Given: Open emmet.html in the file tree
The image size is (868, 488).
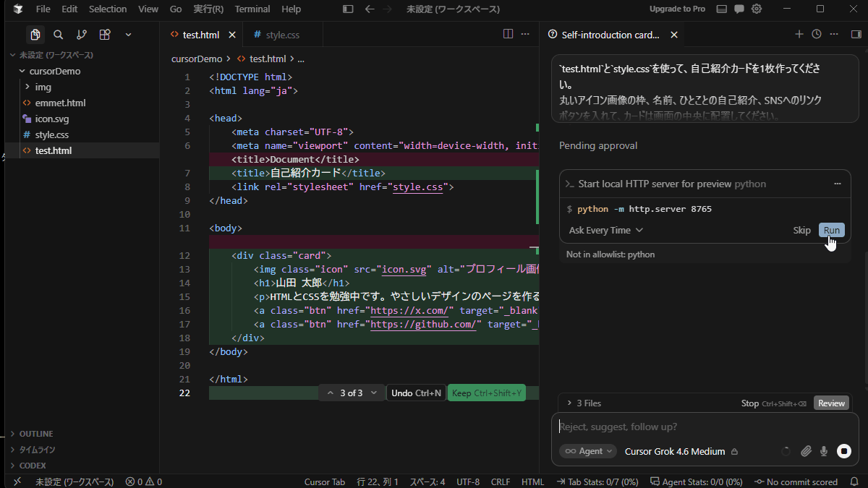Looking at the screenshot, I should [60, 103].
